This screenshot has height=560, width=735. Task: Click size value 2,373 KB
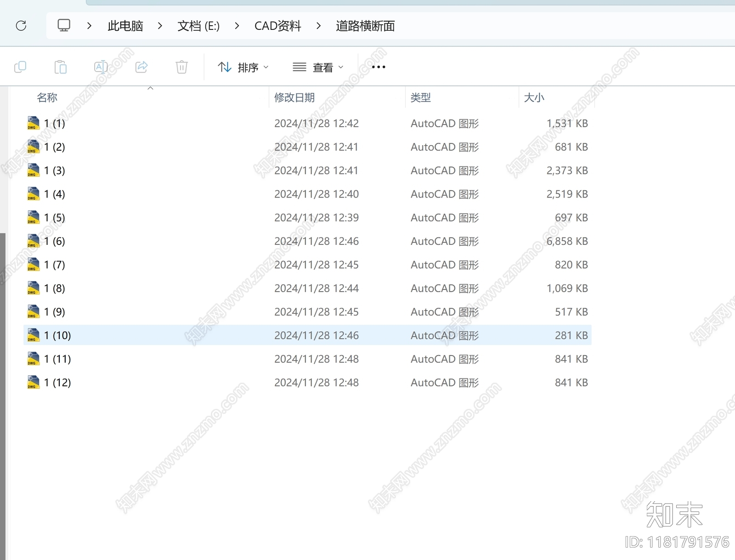[x=567, y=170]
